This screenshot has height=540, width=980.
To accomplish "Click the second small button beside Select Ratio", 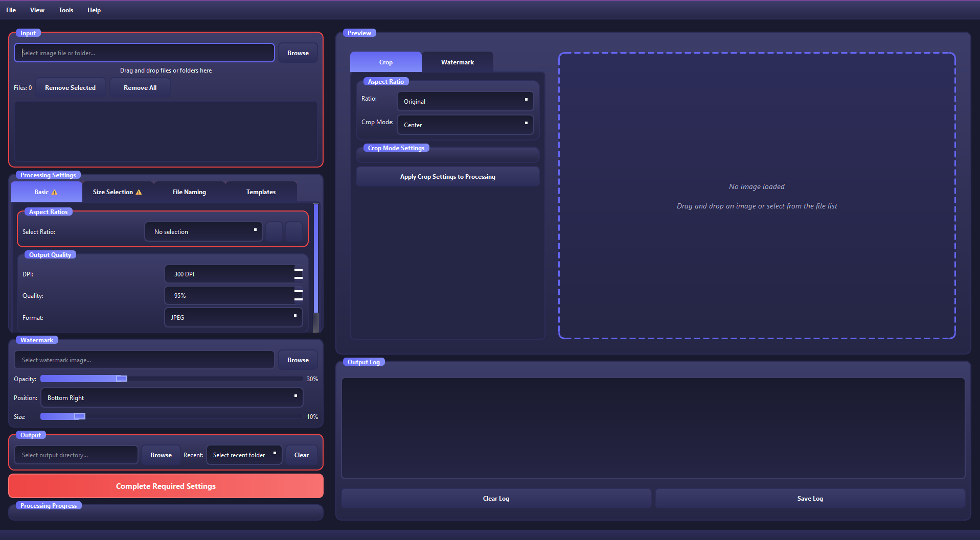I will (x=294, y=231).
